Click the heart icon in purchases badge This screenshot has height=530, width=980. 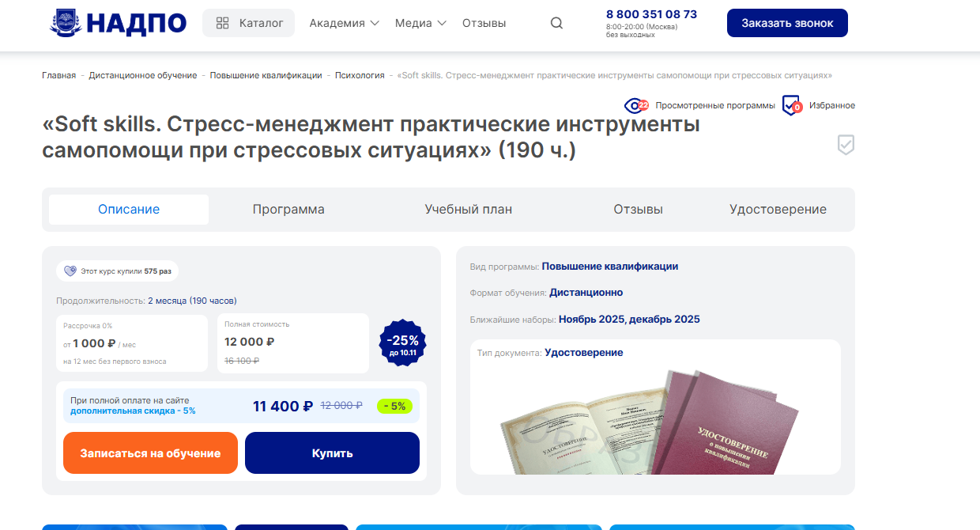click(70, 271)
